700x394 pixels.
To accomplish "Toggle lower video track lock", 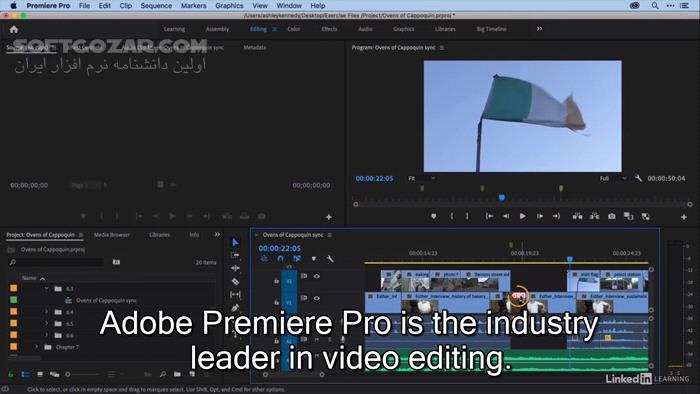I will coord(276,302).
